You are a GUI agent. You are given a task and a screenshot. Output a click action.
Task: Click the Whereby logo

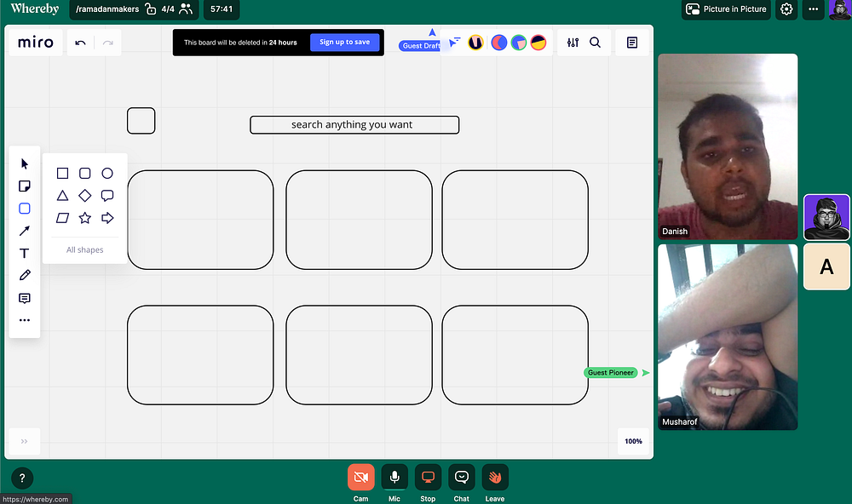[x=35, y=9]
